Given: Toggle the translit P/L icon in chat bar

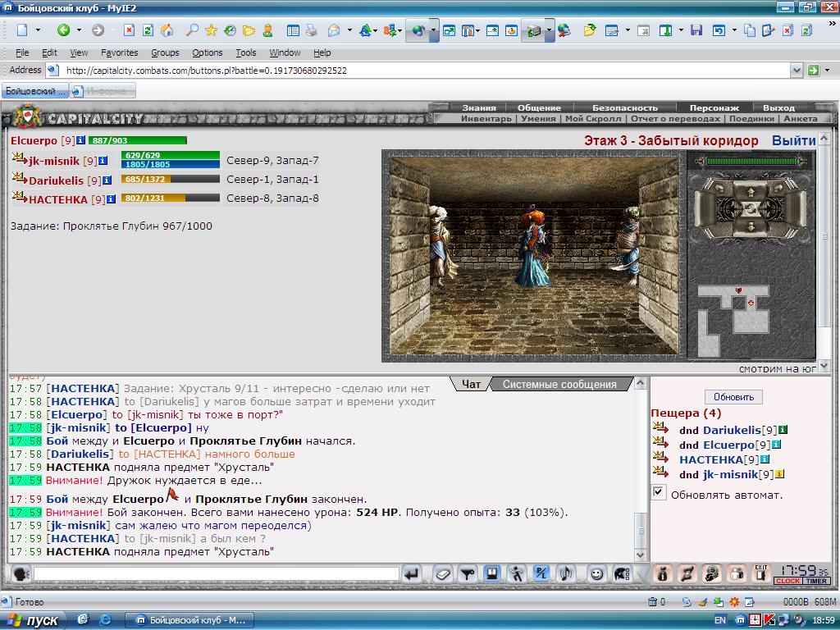Looking at the screenshot, I should pos(541,574).
